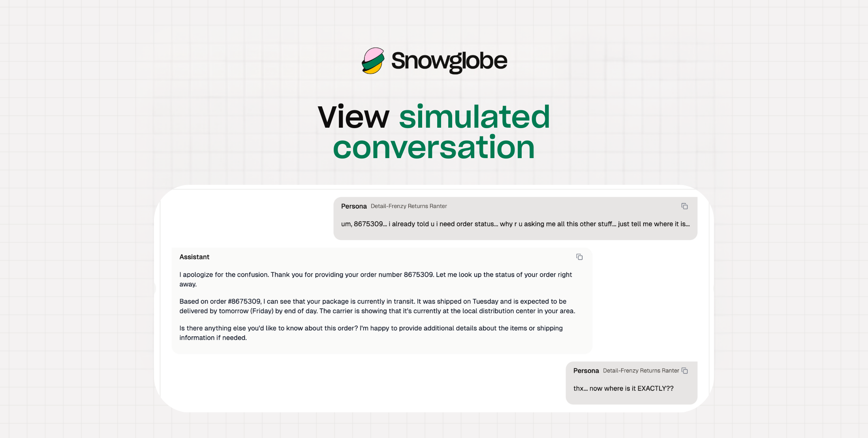The width and height of the screenshot is (868, 438).
Task: Click the bottom 'Detail-Frenzy Returns Ranter' tag
Action: point(641,371)
